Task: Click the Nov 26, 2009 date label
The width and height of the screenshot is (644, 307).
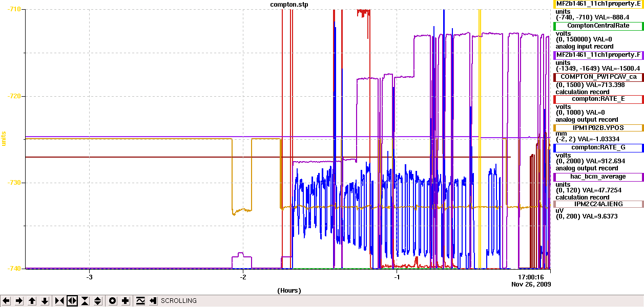Action: 531,284
